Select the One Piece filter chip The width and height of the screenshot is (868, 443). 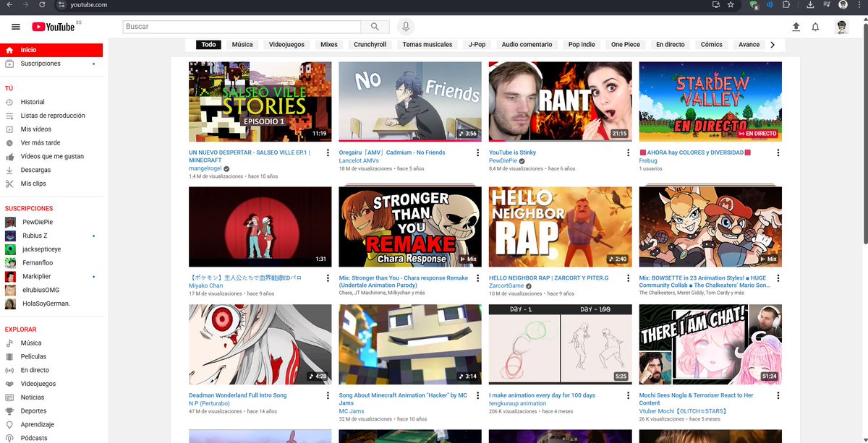[x=626, y=45]
